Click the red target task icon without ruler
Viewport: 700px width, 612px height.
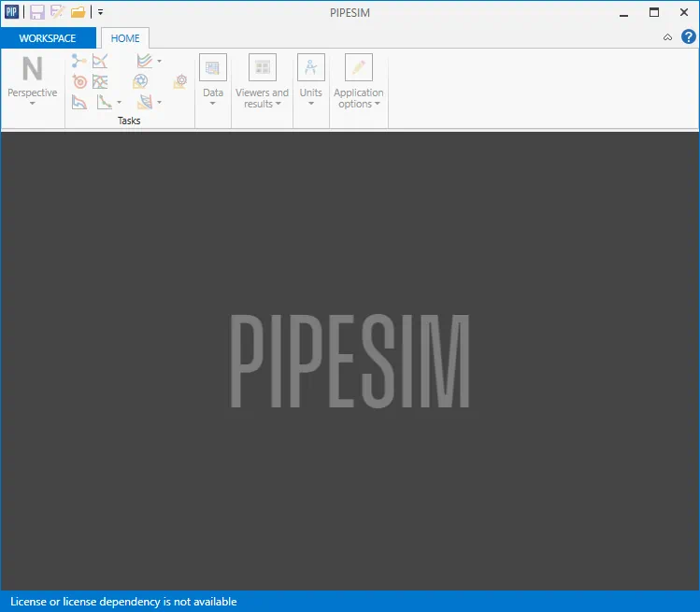point(79,81)
